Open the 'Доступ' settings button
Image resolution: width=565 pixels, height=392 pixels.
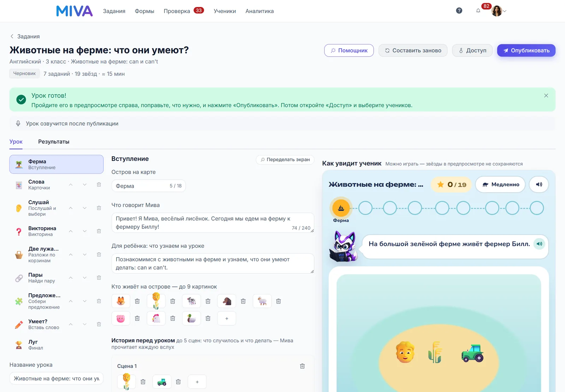472,50
